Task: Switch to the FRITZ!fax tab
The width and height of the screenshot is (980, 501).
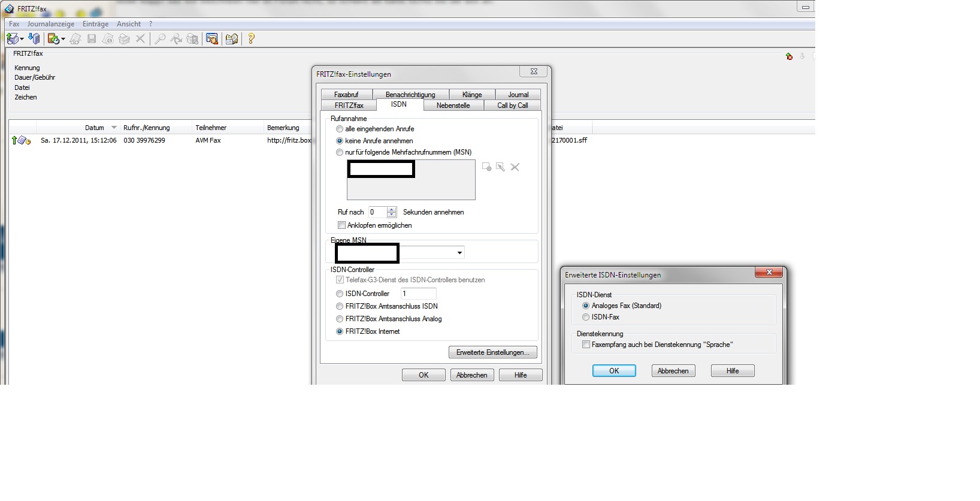Action: tap(349, 105)
